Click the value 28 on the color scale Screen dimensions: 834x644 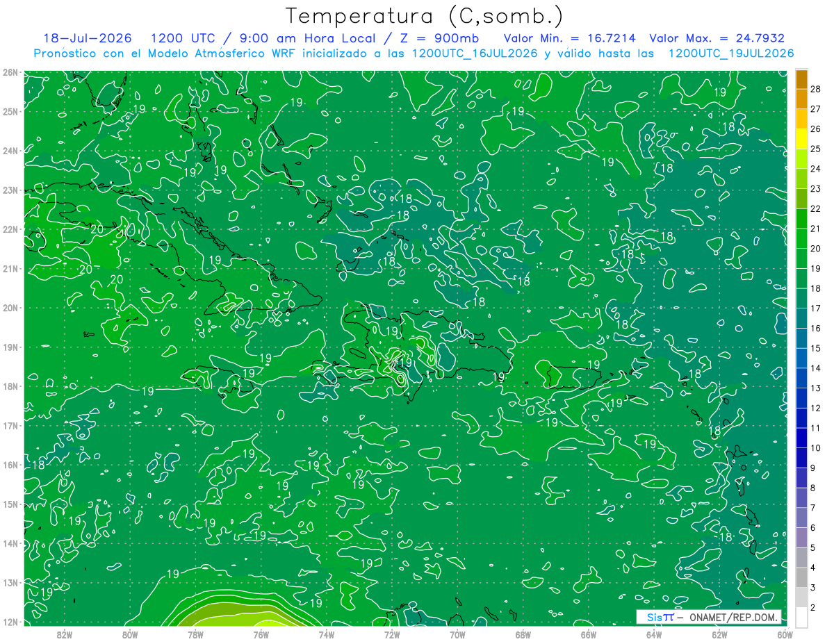point(816,88)
